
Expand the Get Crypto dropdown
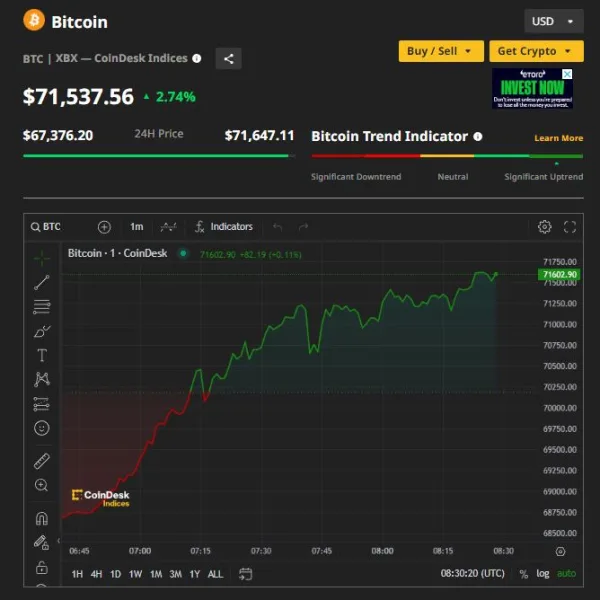click(x=536, y=51)
